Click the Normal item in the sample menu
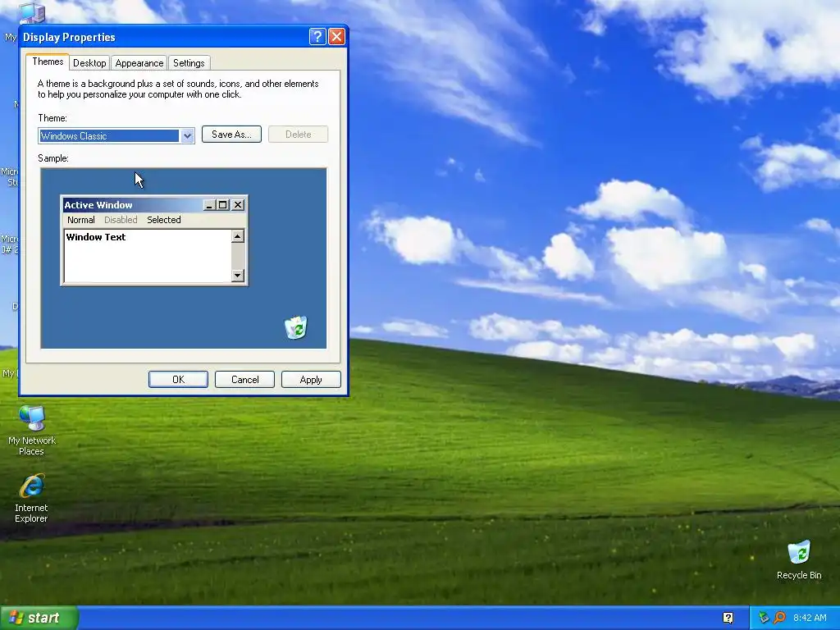Viewport: 840px width, 630px height. (x=81, y=220)
